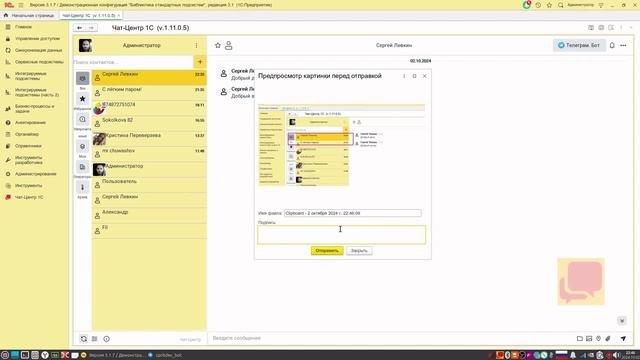
Task: Click Отправить button in preview dialog
Action: coord(327,251)
